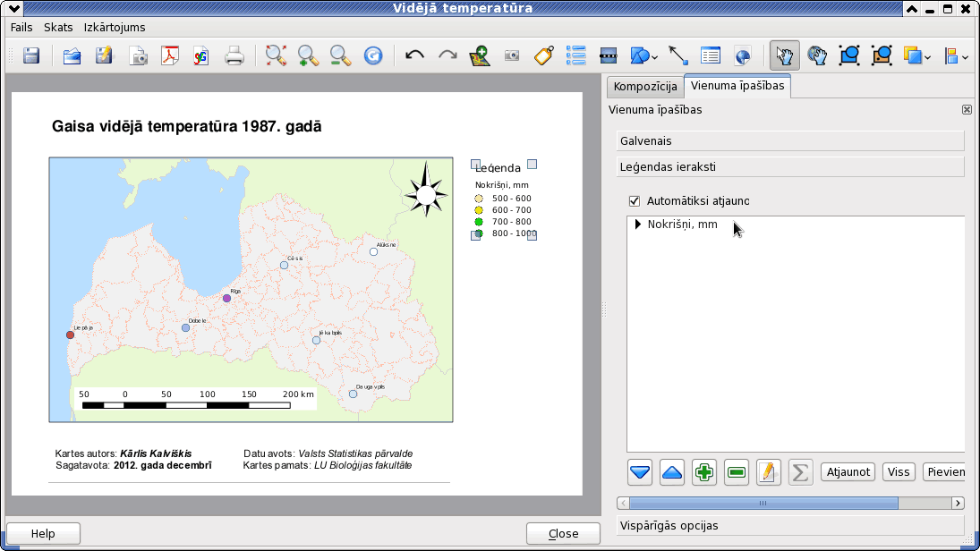Select the add arrow tool
This screenshot has width=980, height=551.
pos(678,56)
